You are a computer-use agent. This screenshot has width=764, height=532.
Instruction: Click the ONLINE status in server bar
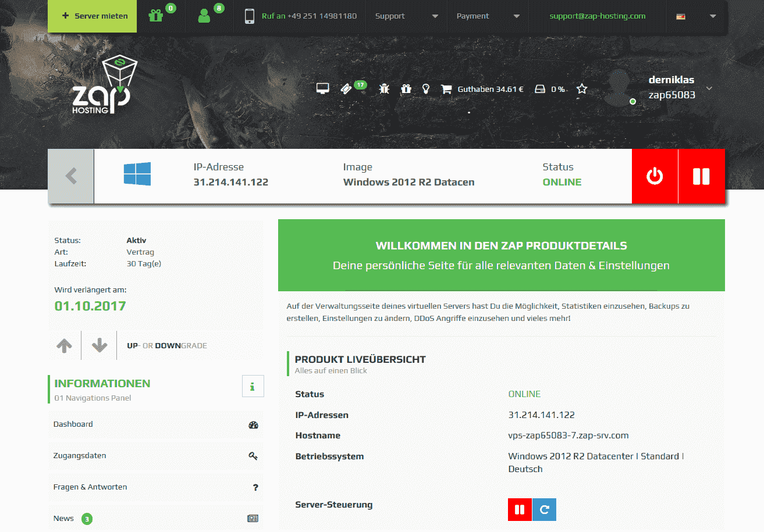[562, 182]
